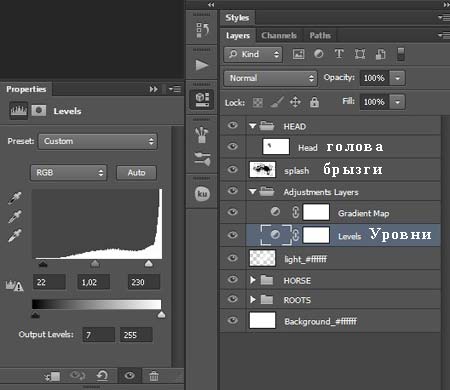
Task: Hide the HEAD group
Action: click(233, 125)
